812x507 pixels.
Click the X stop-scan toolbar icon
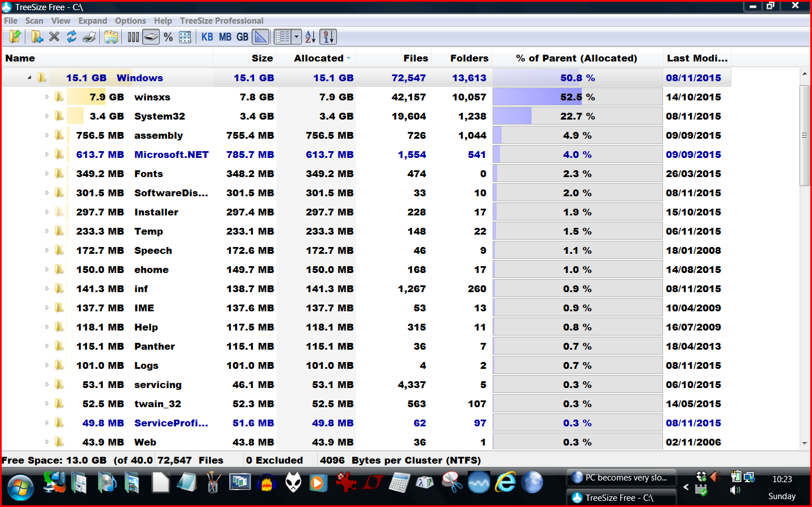coord(54,37)
